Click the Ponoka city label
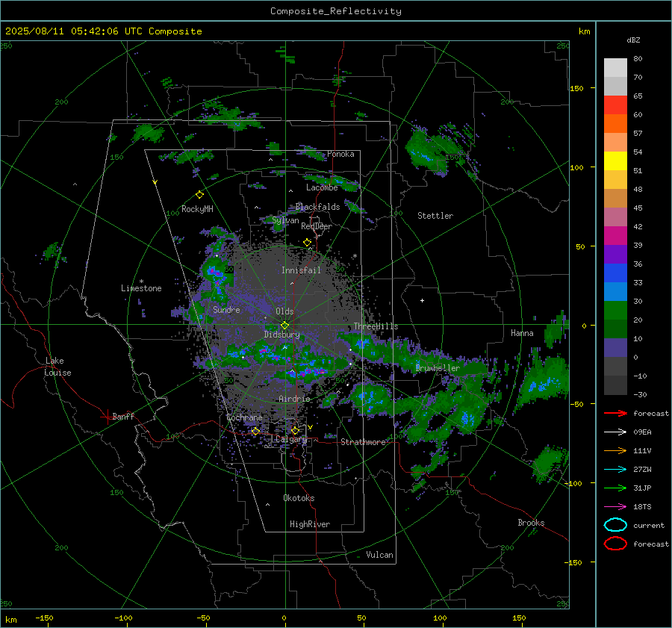 pos(340,154)
